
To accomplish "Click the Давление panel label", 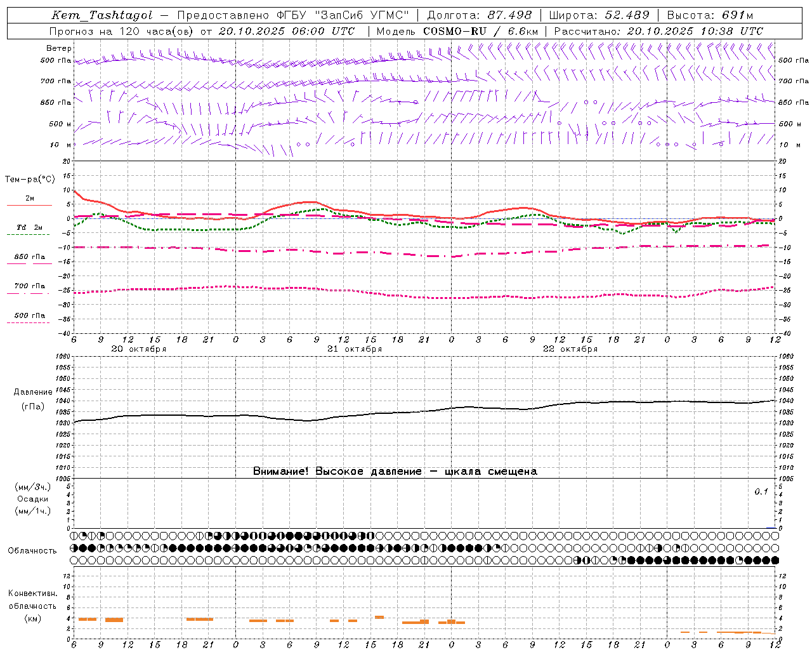I will (x=33, y=392).
